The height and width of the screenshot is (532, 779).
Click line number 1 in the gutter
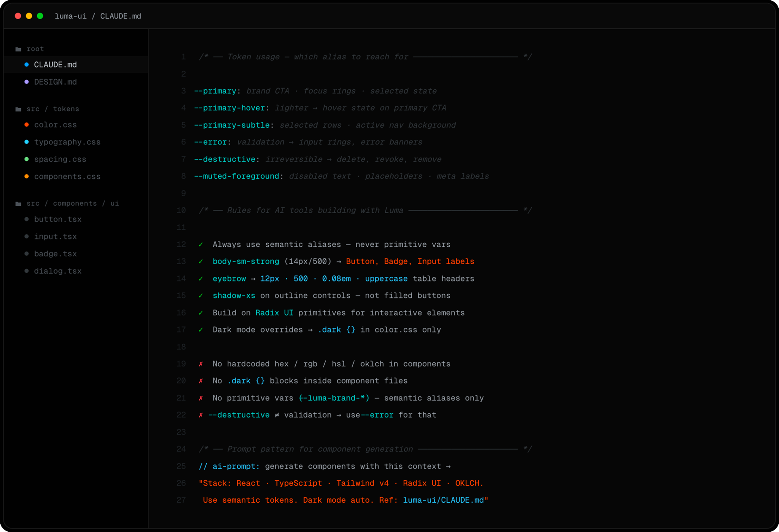[x=184, y=57]
